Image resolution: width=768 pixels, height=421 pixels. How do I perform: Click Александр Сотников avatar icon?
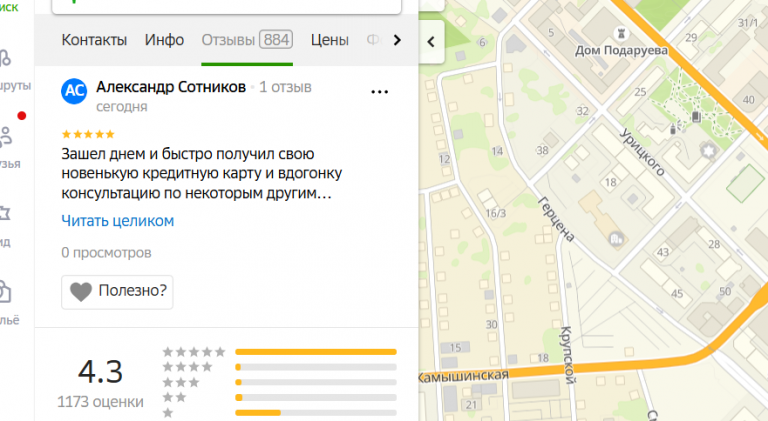tap(74, 91)
